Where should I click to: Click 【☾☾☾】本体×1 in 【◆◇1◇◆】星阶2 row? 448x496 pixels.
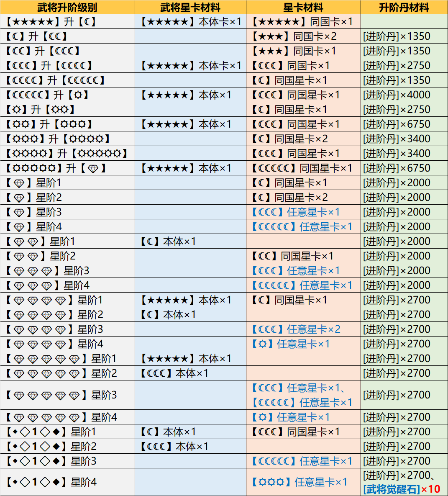(x=190, y=446)
